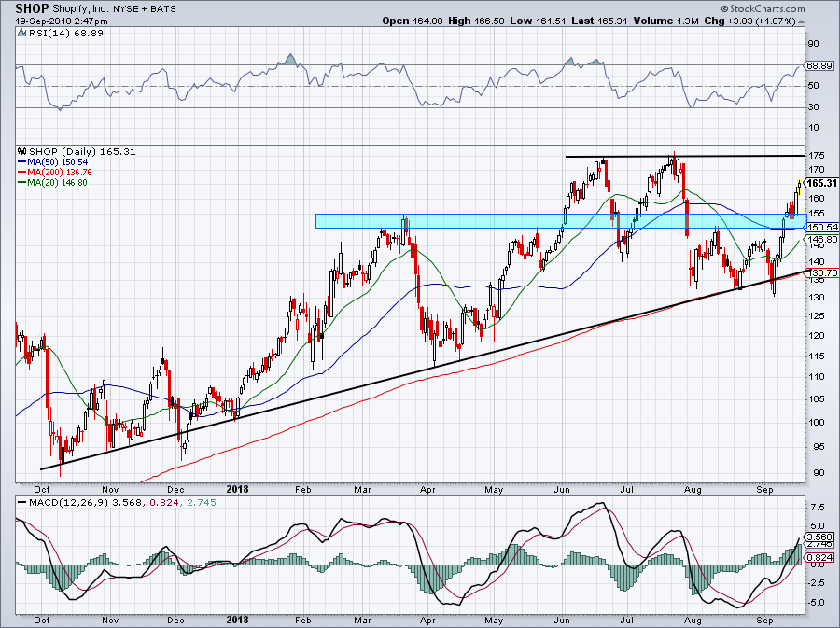Click the SHOP ticker symbol in the title
840x628 pixels.
[x=32, y=8]
